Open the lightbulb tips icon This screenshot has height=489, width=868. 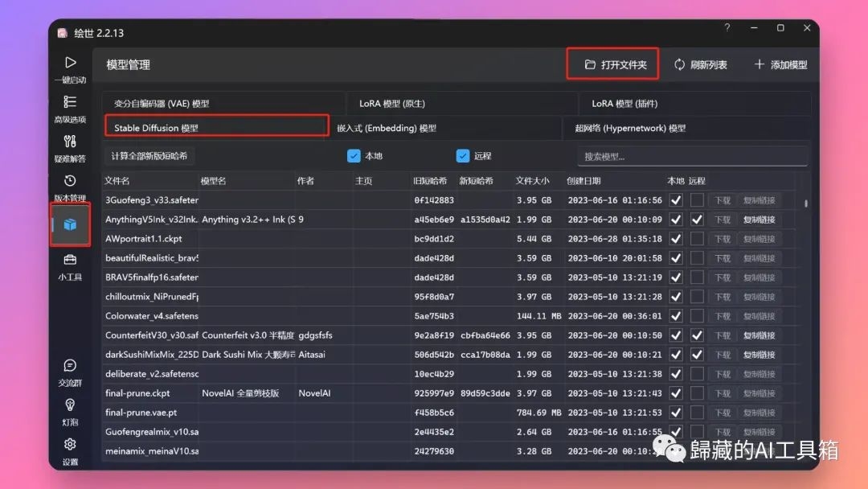click(x=70, y=412)
